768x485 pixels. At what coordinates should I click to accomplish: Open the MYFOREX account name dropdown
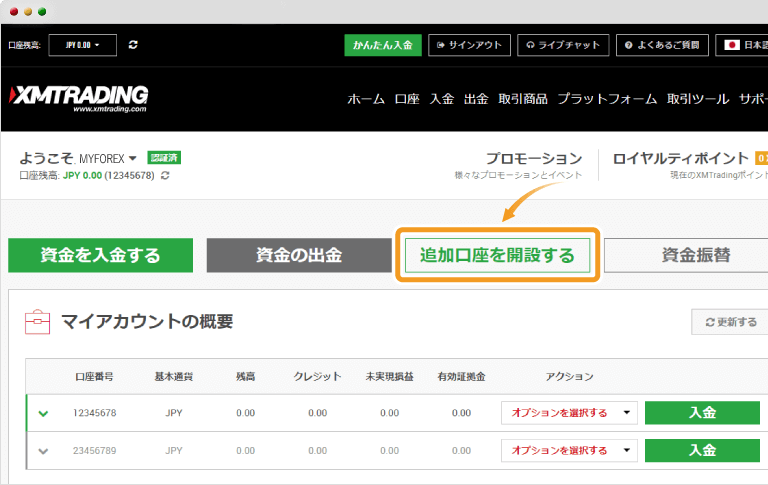[x=108, y=159]
